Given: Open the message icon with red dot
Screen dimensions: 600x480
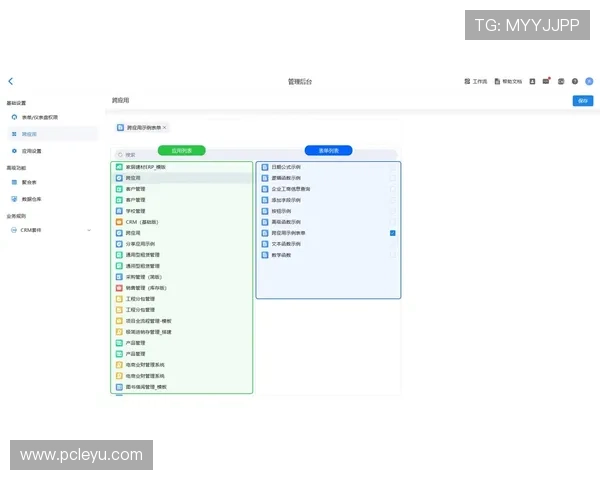Looking at the screenshot, I should [546, 81].
